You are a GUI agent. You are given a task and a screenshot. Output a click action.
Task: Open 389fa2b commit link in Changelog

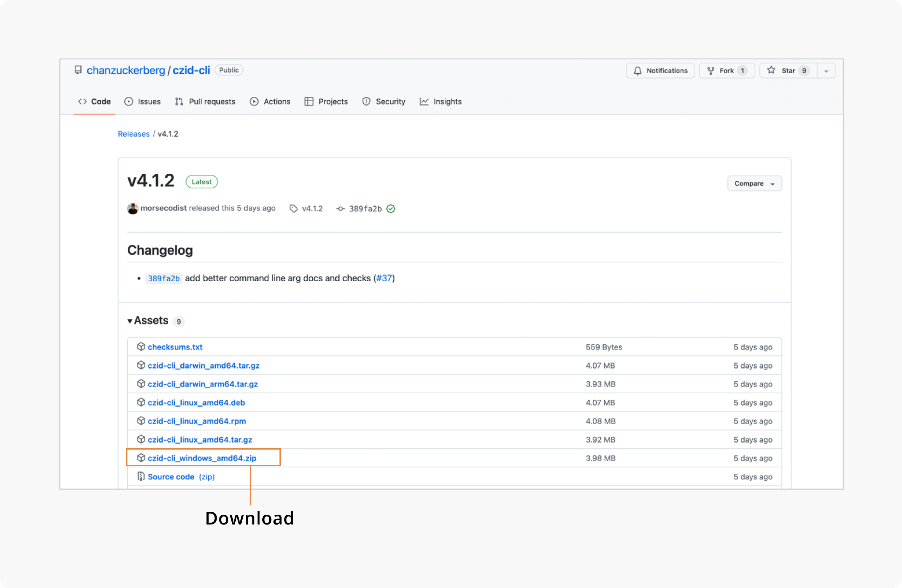pyautogui.click(x=164, y=278)
